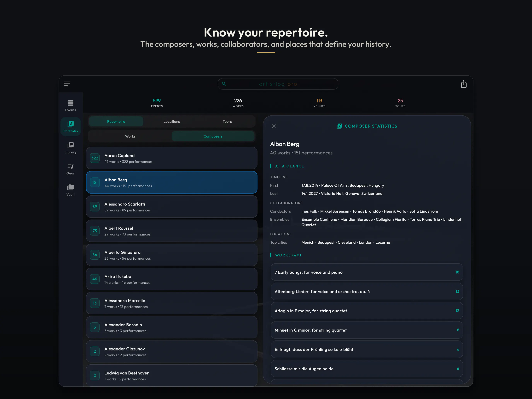Open the Events sidebar section
This screenshot has width=532, height=399.
(71, 106)
